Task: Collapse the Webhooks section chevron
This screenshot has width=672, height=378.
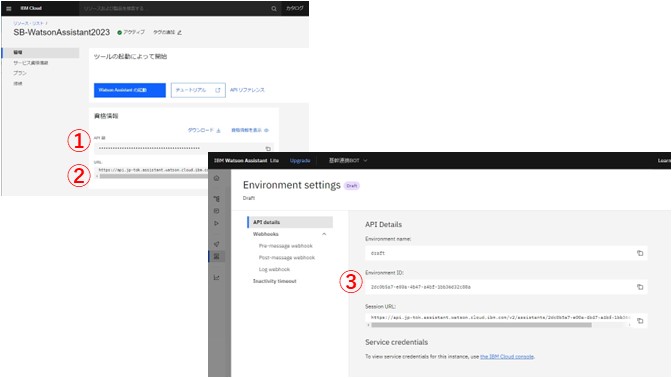Action: (324, 234)
